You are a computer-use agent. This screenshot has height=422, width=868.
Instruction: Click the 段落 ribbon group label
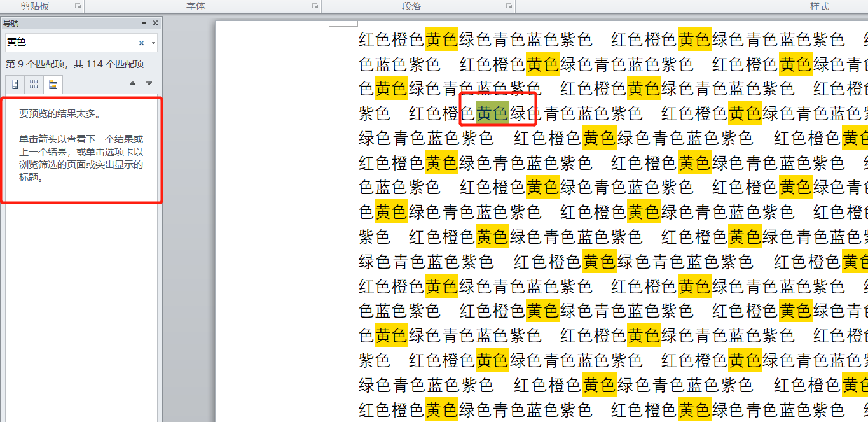pyautogui.click(x=411, y=6)
